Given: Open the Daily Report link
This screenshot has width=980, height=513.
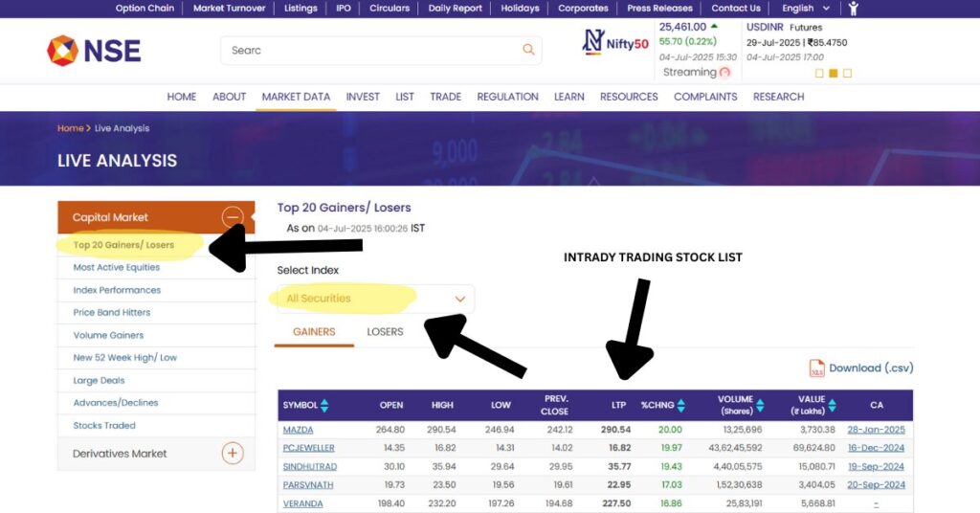Looking at the screenshot, I should pos(455,8).
